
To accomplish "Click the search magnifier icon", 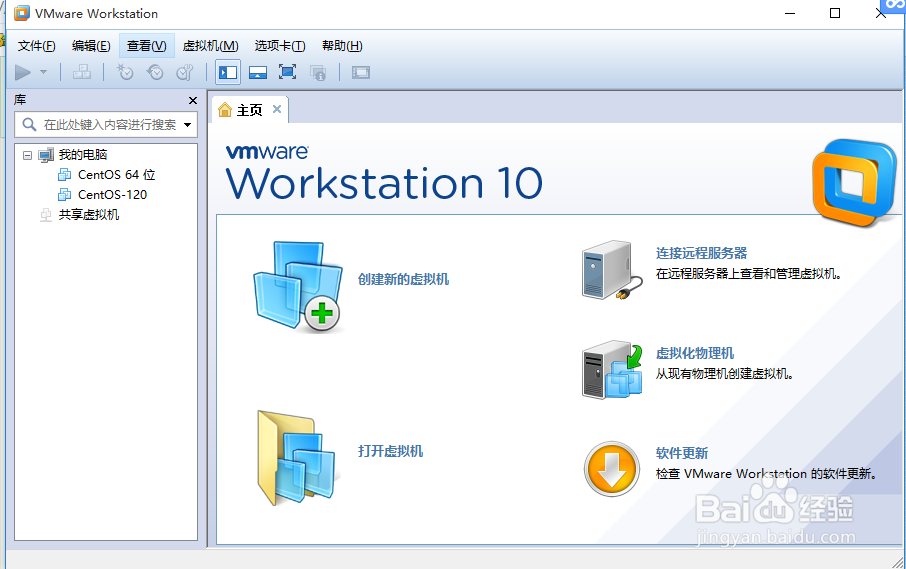I will [29, 124].
